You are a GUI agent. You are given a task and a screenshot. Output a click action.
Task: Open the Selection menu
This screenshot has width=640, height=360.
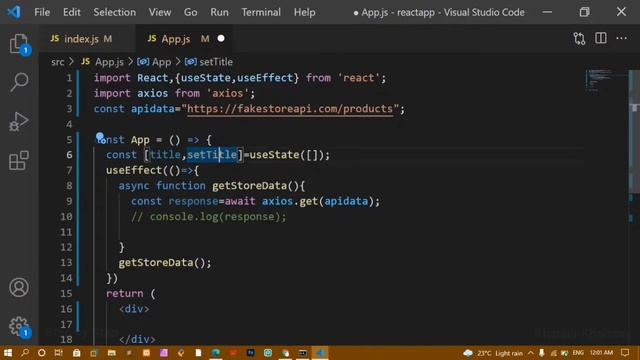[x=115, y=12]
